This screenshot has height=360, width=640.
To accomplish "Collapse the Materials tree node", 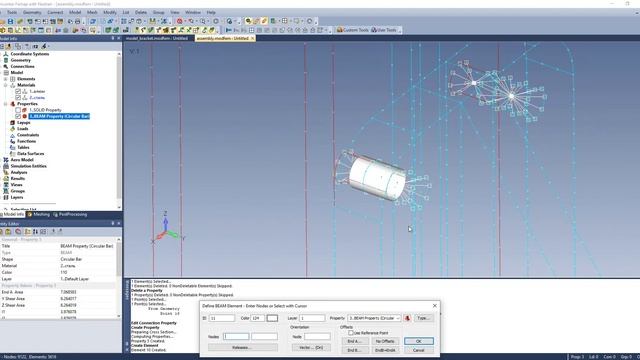I will [x=6, y=85].
